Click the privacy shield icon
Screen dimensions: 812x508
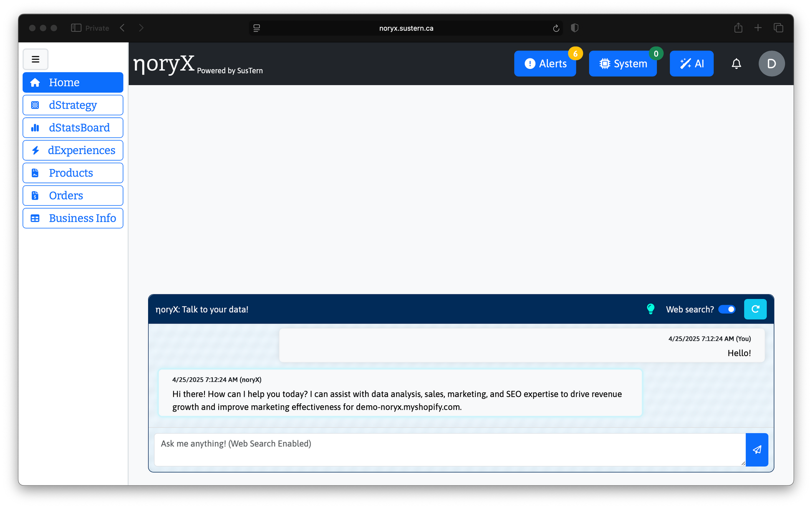point(575,28)
